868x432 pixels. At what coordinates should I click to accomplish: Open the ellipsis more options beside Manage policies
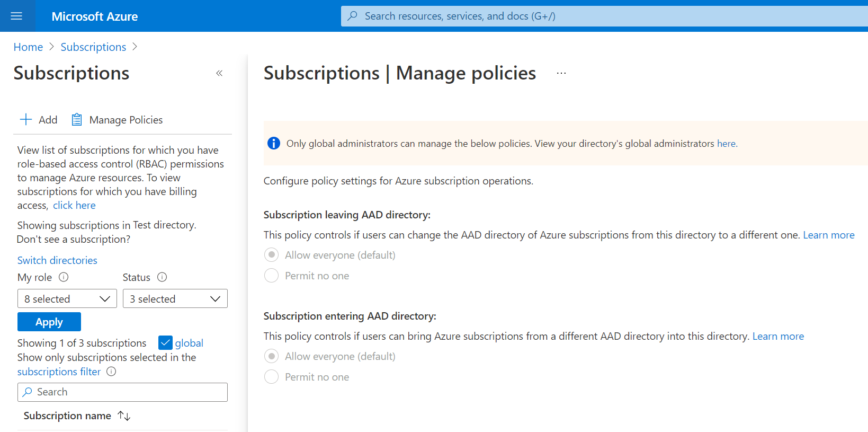click(561, 73)
